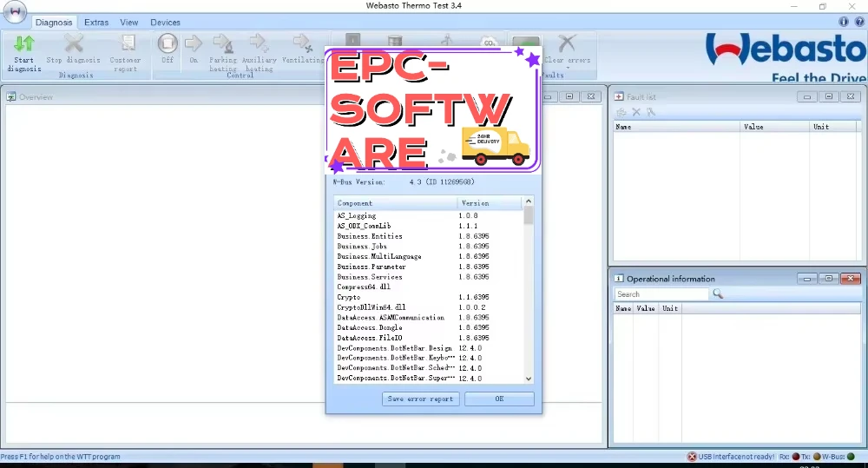Image resolution: width=868 pixels, height=468 pixels.
Task: Click the Search field in Operational information
Action: 661,294
